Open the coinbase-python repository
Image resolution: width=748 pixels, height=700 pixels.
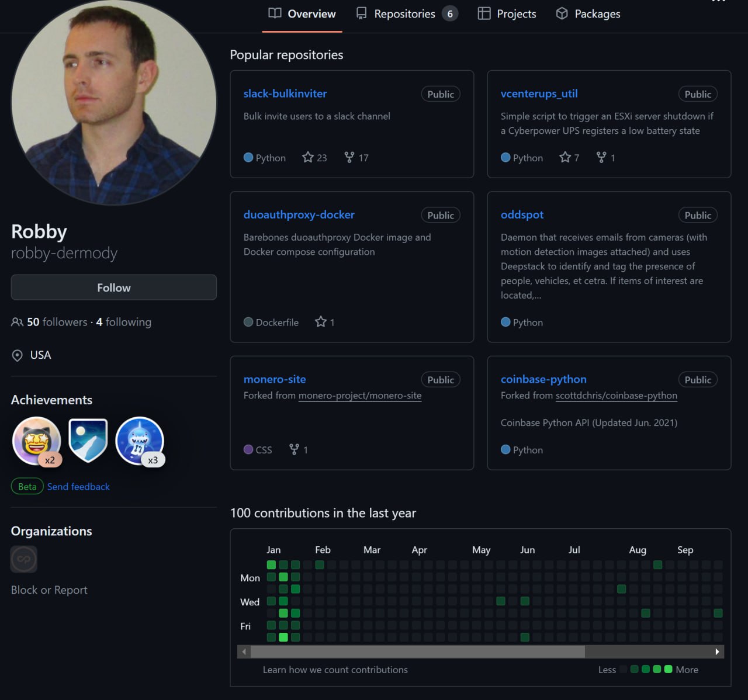click(x=543, y=379)
